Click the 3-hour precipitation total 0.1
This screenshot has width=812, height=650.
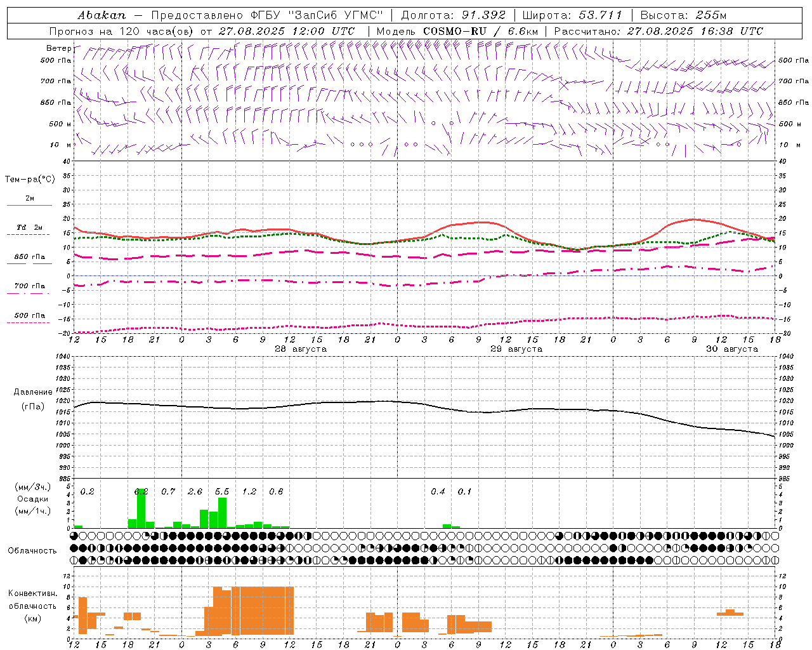pyautogui.click(x=465, y=492)
